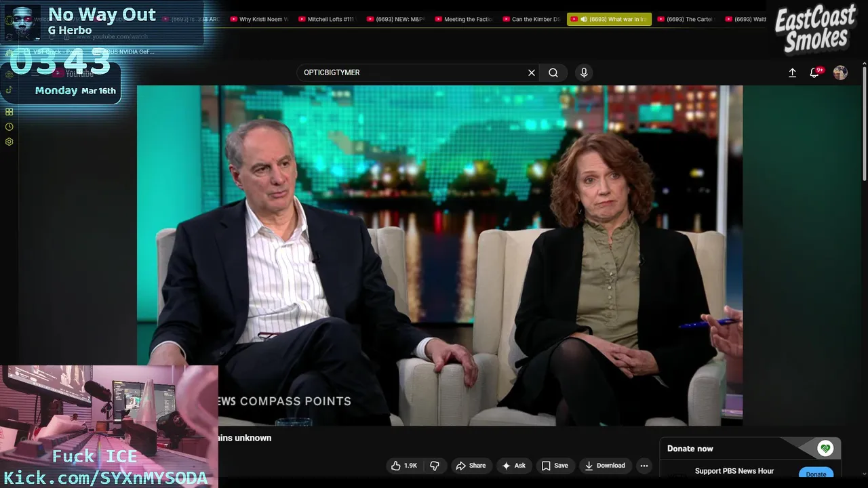
Task: Open the upload/create icon
Action: 792,73
